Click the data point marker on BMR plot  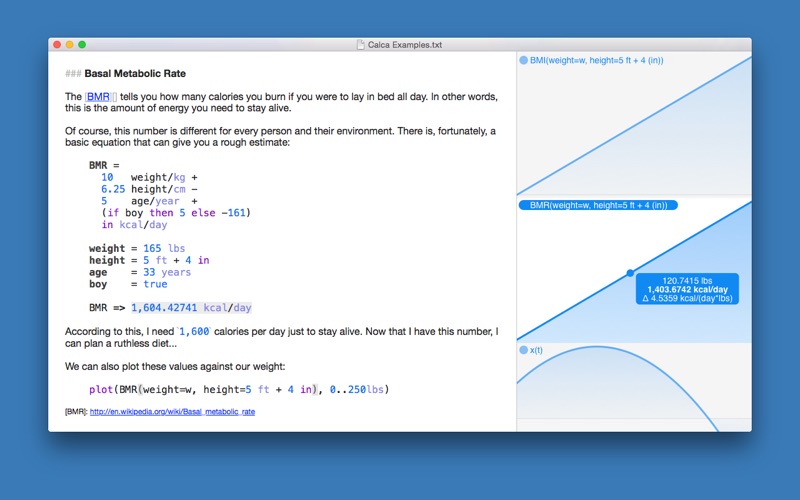coord(630,273)
